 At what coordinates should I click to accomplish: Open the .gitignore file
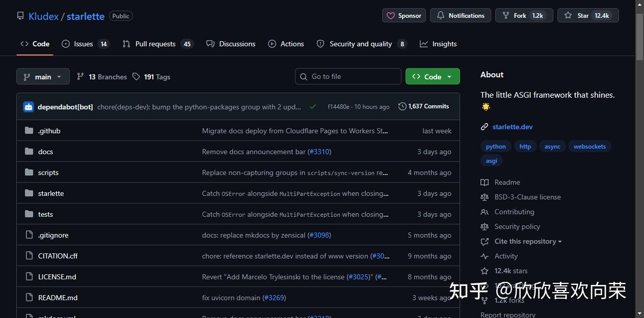53,235
